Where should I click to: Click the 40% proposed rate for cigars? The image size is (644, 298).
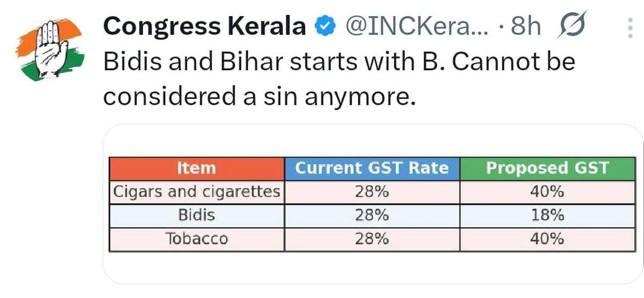pyautogui.click(x=547, y=192)
